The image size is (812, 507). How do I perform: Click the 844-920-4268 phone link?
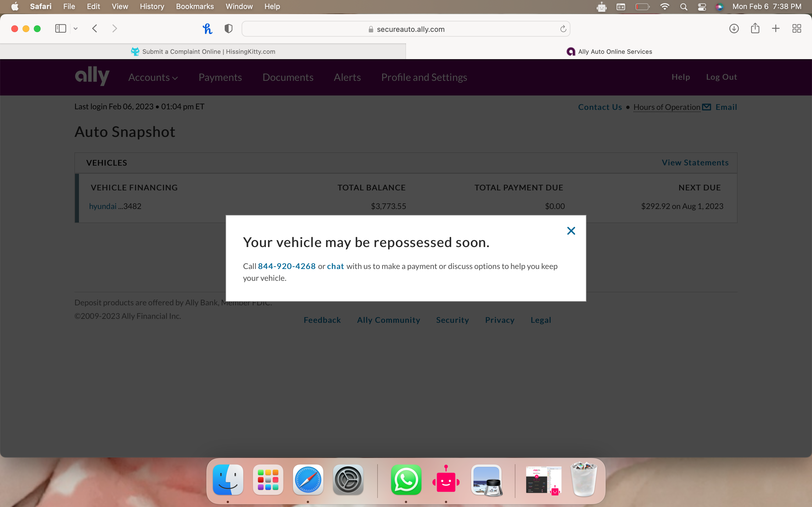286,266
